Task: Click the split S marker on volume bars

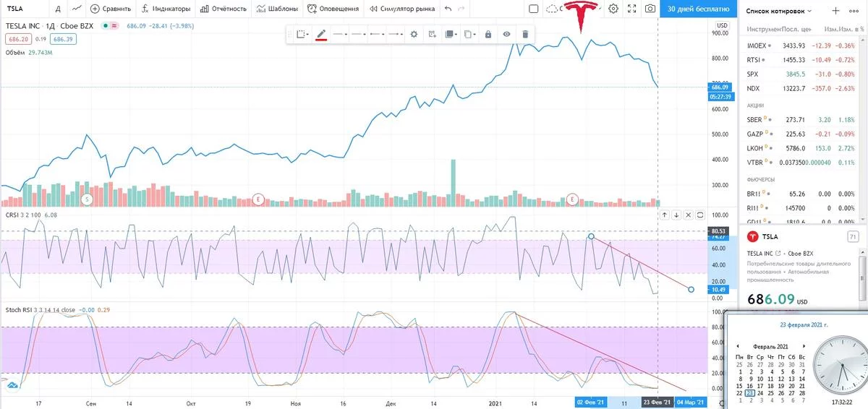Action: pyautogui.click(x=88, y=199)
